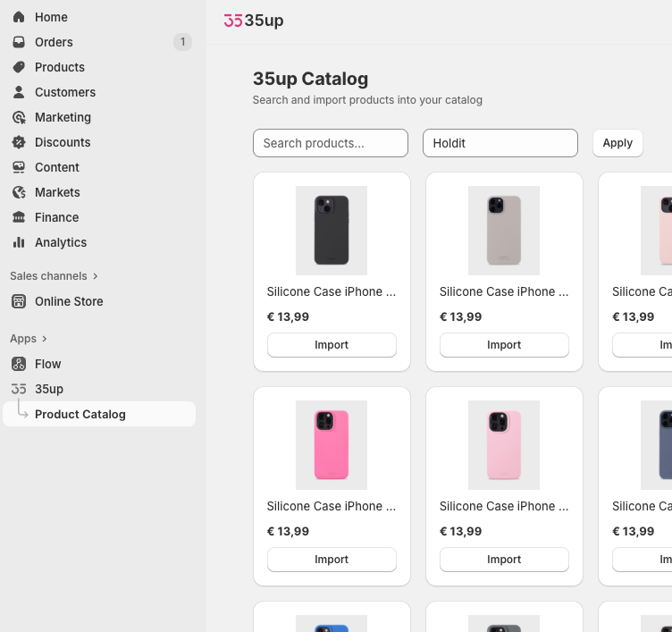Click the beige case product title

(504, 291)
